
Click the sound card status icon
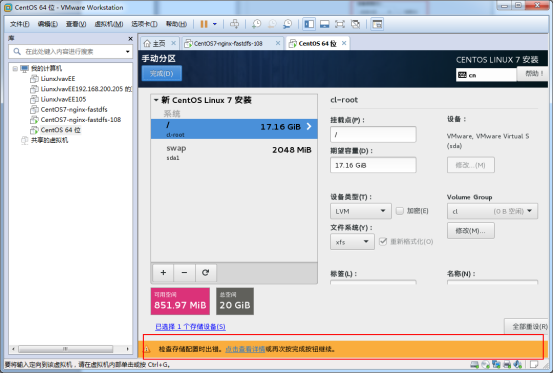point(518,365)
